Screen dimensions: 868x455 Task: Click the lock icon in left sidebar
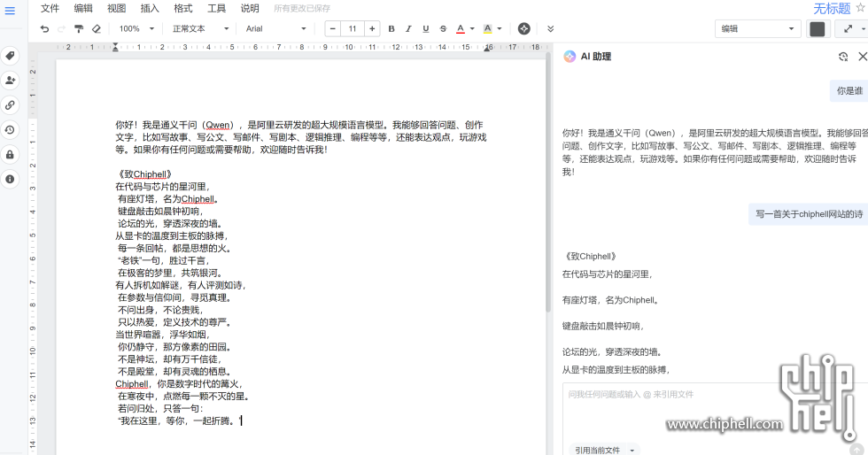coord(10,154)
